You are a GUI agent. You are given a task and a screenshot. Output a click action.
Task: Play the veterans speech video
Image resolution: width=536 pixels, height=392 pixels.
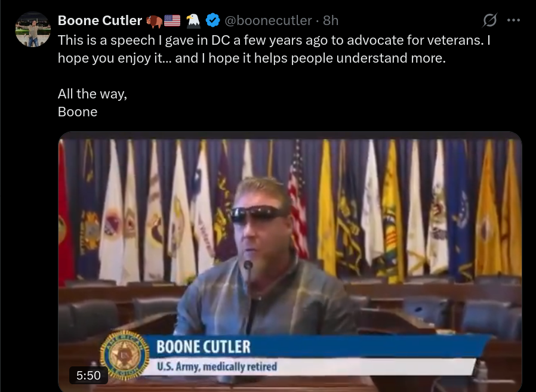coord(290,262)
